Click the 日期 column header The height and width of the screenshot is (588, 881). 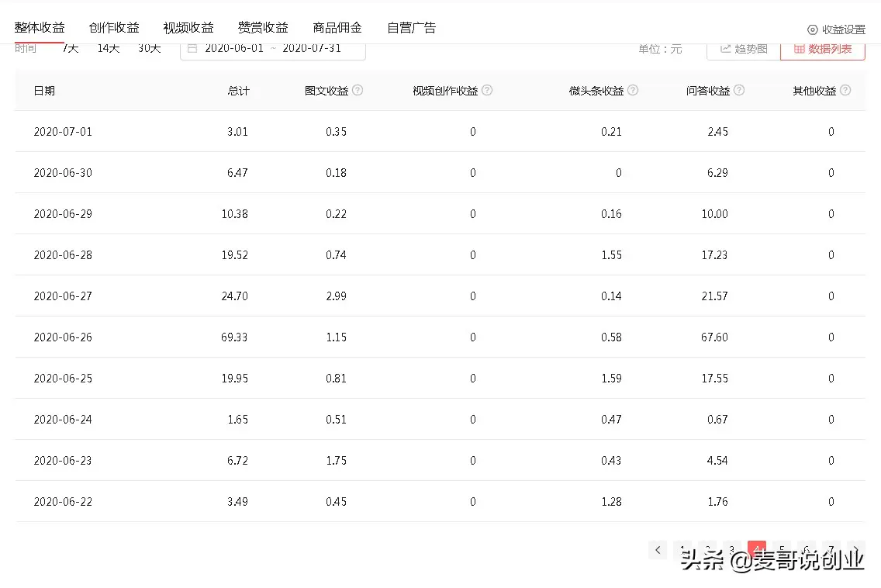[x=44, y=91]
